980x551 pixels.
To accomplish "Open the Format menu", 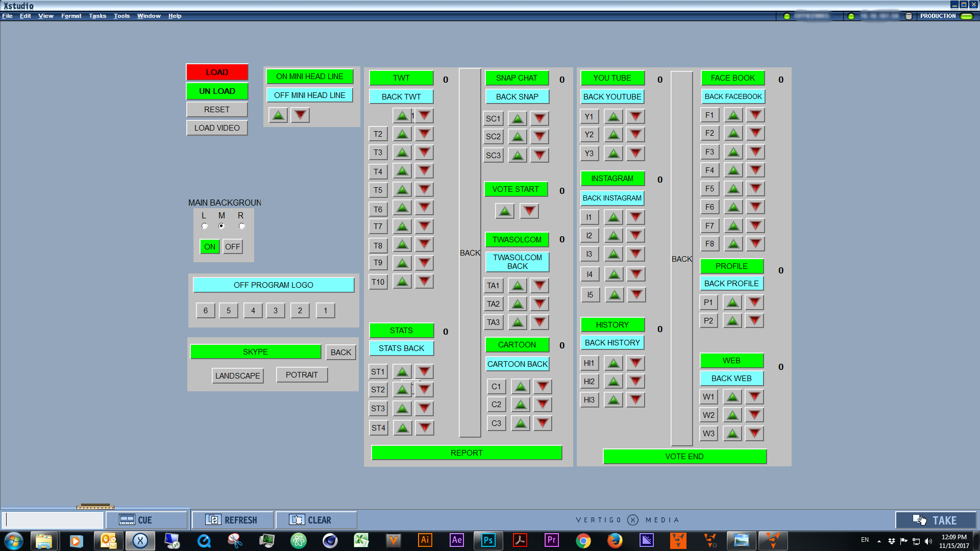I will click(x=71, y=16).
